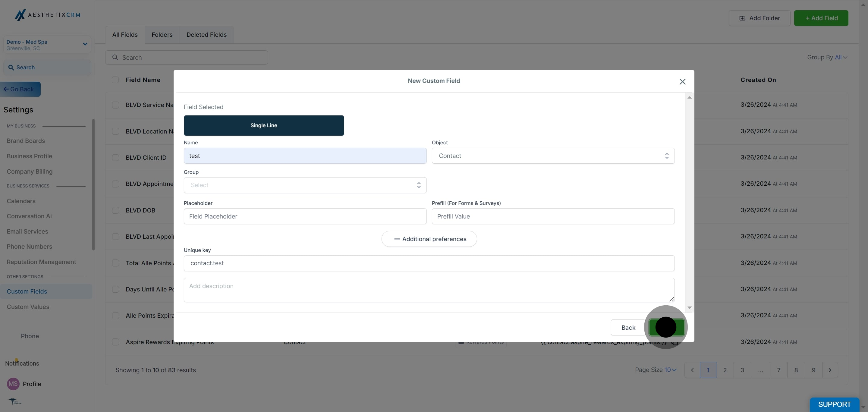The image size is (868, 412).
Task: Click the Back button in the dialog
Action: point(628,327)
